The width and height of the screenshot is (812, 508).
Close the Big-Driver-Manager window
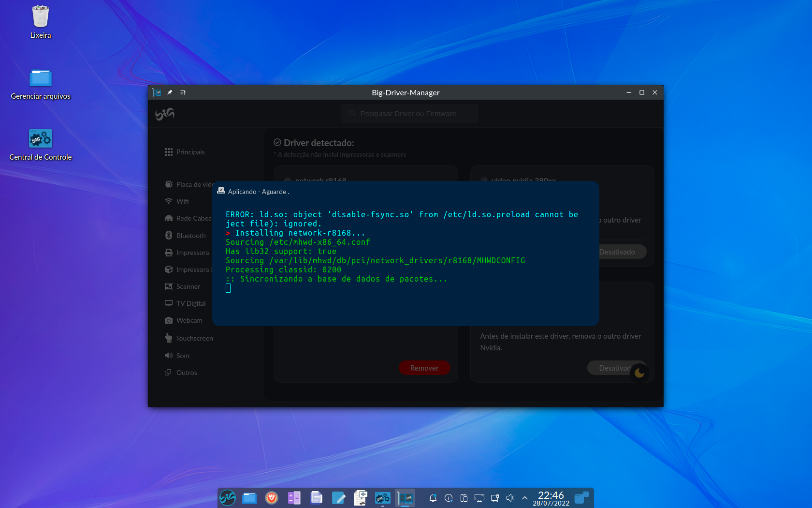tap(655, 92)
